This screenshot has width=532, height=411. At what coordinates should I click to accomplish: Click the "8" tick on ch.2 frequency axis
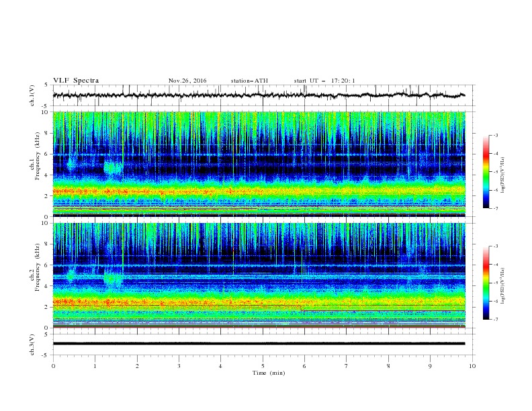click(47, 244)
